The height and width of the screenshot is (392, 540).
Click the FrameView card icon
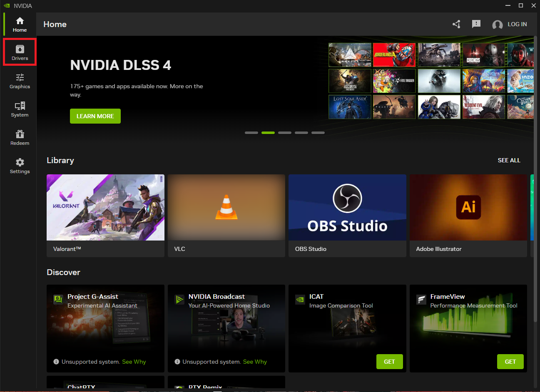coord(421,299)
